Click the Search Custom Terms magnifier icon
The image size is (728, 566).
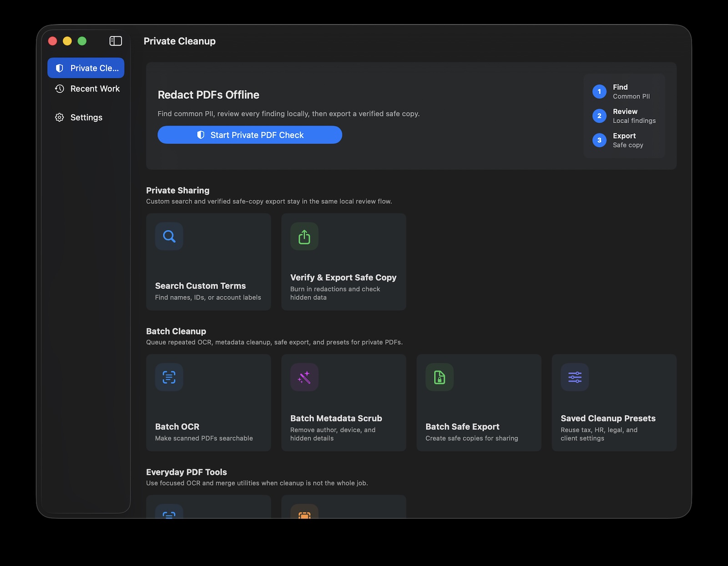[x=169, y=236]
